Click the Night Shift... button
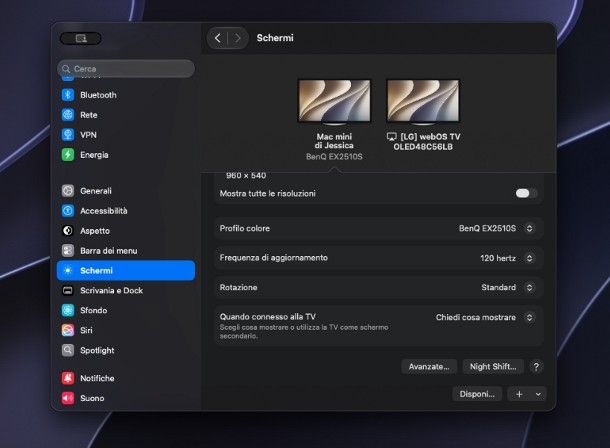Viewport: 610px width, 448px height. pos(493,367)
